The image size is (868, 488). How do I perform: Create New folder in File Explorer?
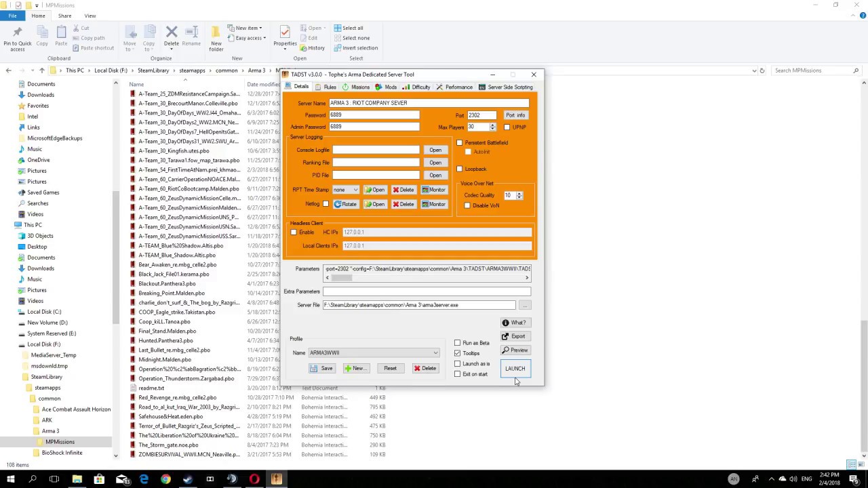216,39
